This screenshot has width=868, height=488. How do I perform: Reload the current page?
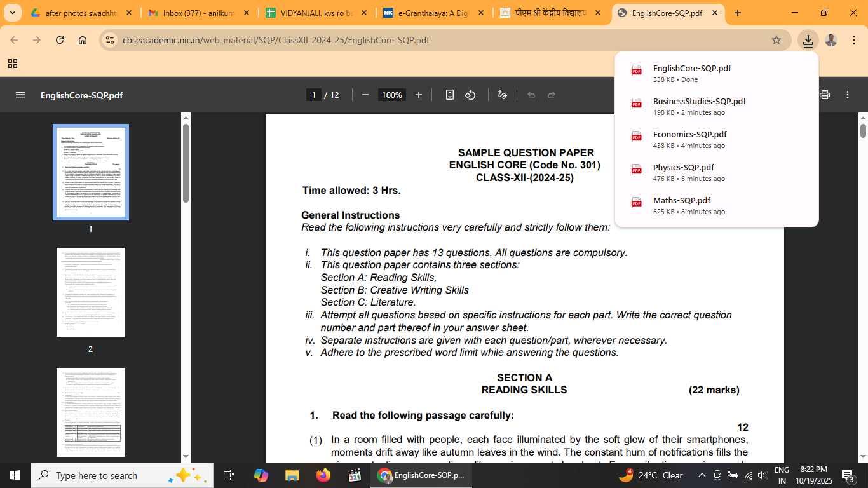tap(60, 40)
